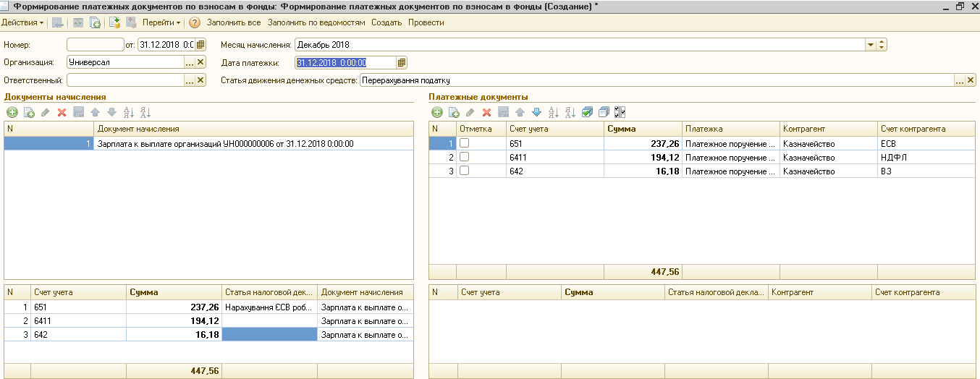Add row in Документы начисления table
The height and width of the screenshot is (379, 980).
[12, 112]
